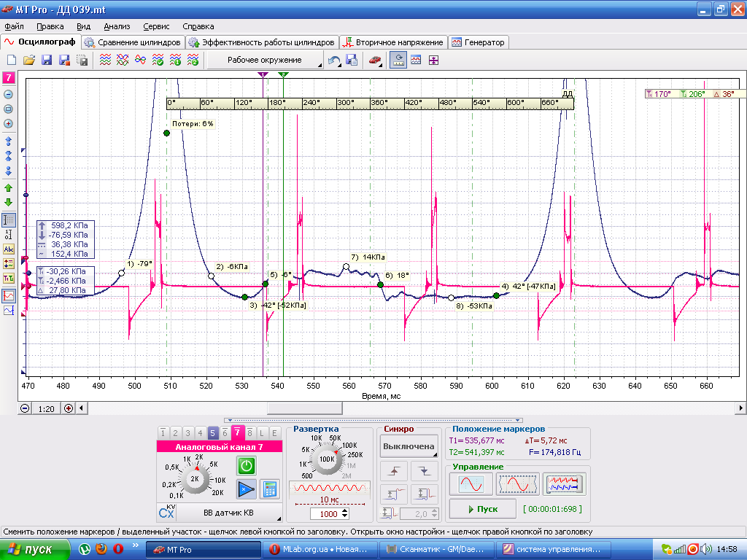Open the Анализ menu
This screenshot has height=560, width=747.
pyautogui.click(x=117, y=27)
